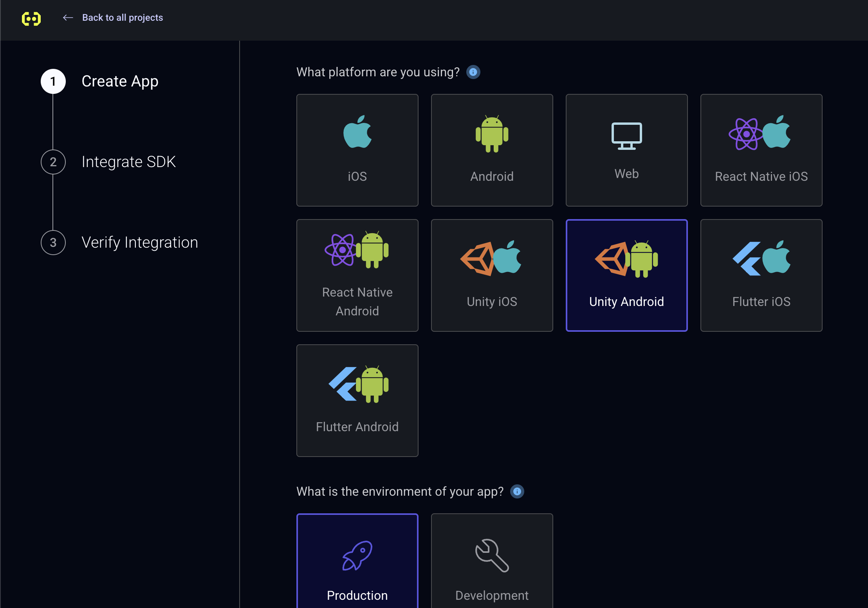This screenshot has width=868, height=608.
Task: Go to step 2 Integrate SDK
Action: pyautogui.click(x=128, y=162)
